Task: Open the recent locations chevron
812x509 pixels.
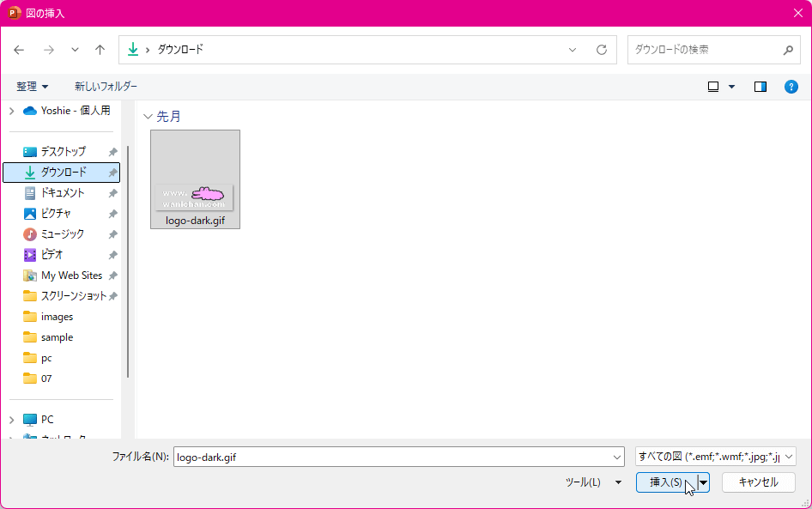Action: (75, 50)
